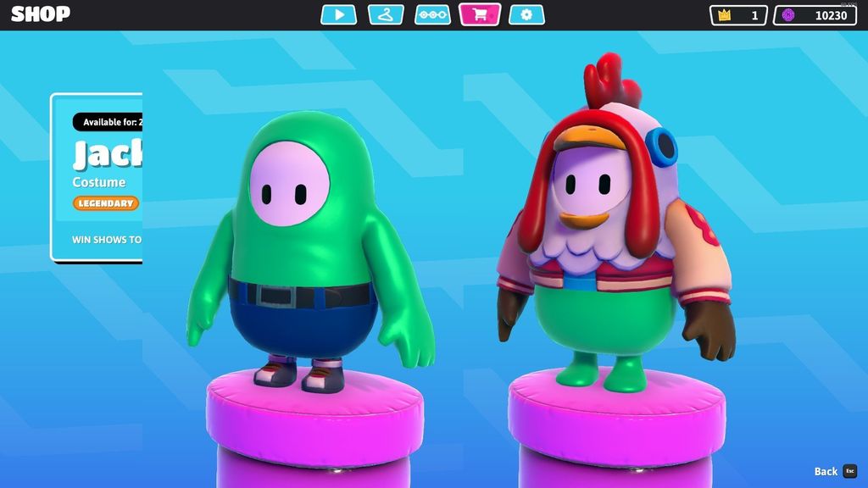Select the Shop tab with the cart icon
Screen dimensions: 868x488
pyautogui.click(x=480, y=14)
